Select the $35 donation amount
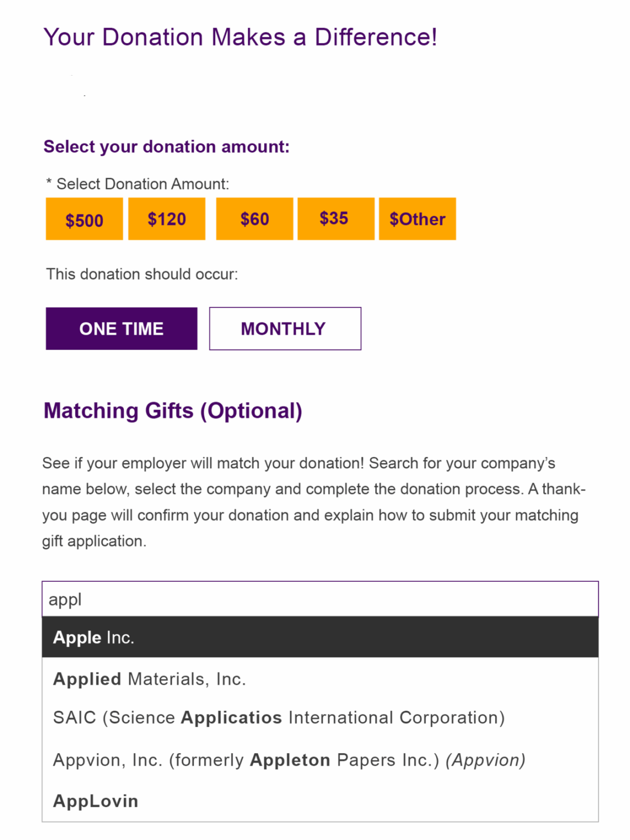The image size is (630, 840). (x=335, y=218)
